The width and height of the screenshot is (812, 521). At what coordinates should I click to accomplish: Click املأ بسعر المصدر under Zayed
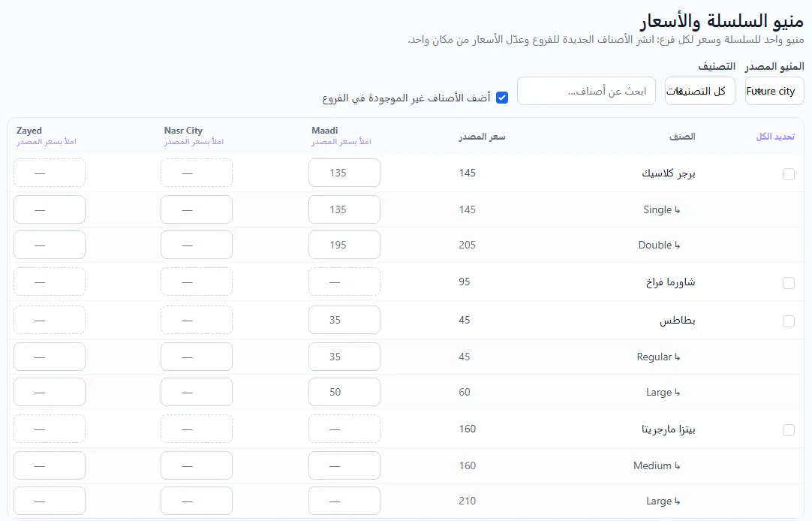click(46, 141)
